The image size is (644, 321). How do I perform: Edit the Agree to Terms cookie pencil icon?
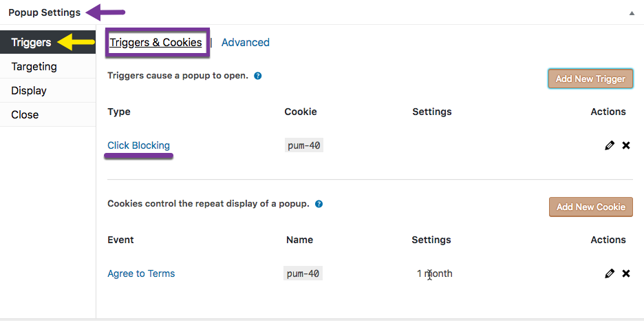[610, 273]
